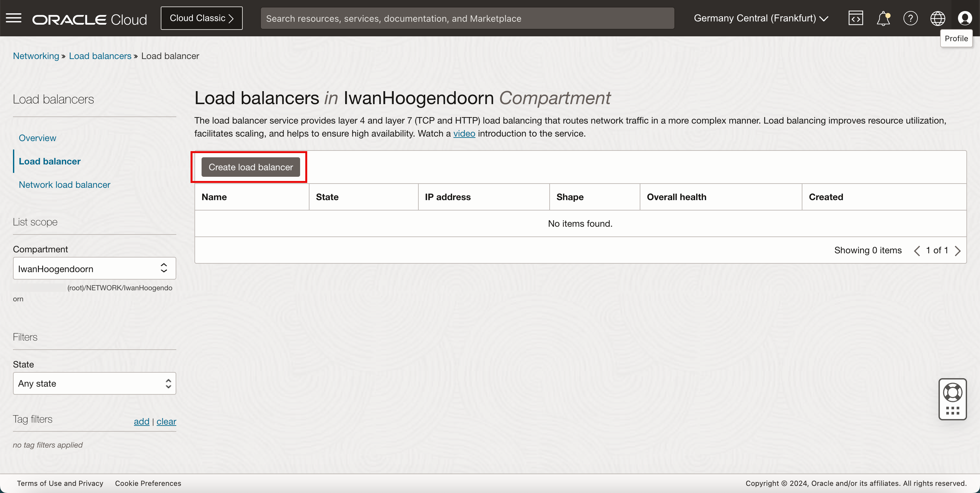The height and width of the screenshot is (493, 980).
Task: Open the help question mark menu
Action: (x=910, y=18)
